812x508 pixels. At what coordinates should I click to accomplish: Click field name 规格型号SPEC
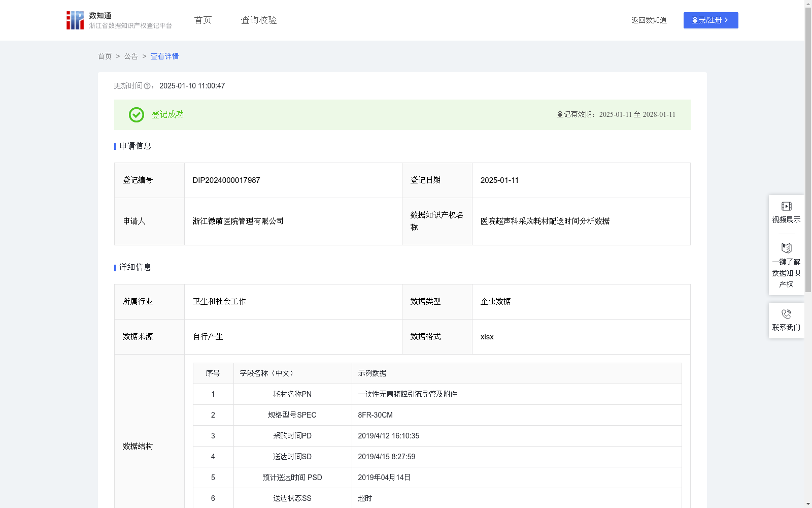(292, 415)
